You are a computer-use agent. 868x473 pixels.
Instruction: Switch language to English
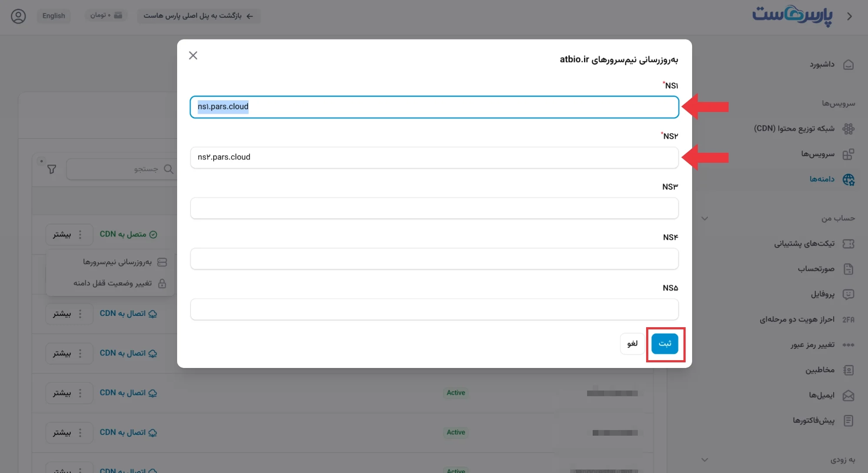54,16
